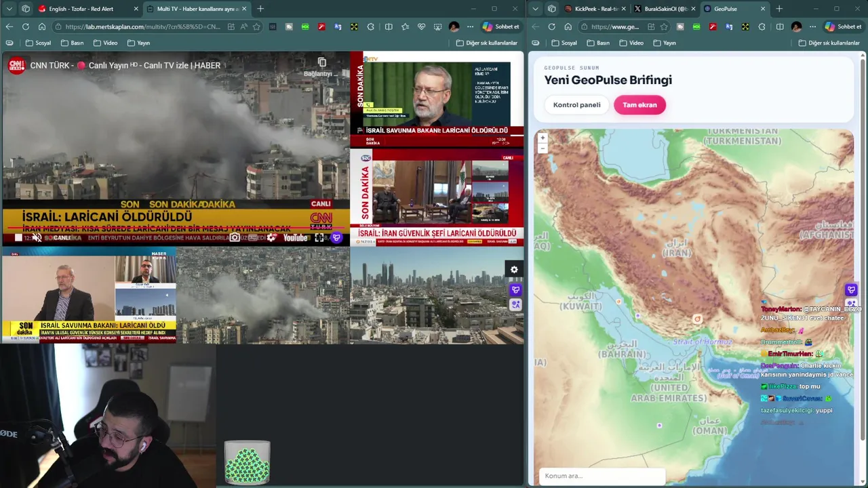Focus the Konum ara search field
868x488 pixels.
[602, 476]
